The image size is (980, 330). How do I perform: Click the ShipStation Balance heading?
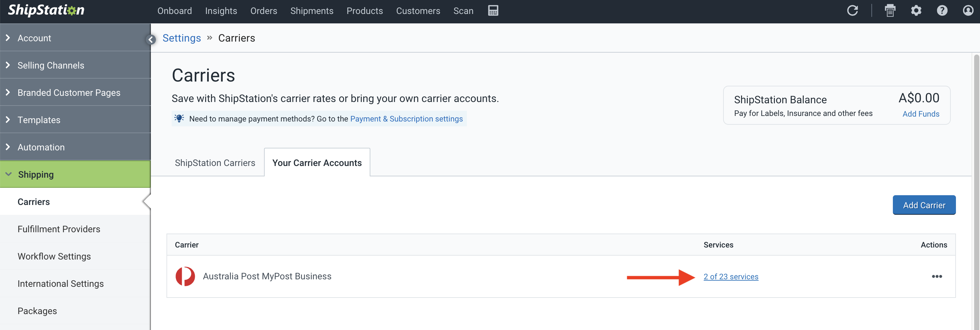coord(780,100)
